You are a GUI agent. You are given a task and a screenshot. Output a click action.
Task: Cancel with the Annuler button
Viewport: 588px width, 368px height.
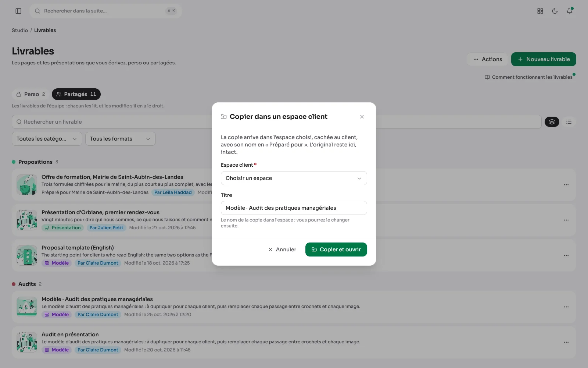point(282,250)
